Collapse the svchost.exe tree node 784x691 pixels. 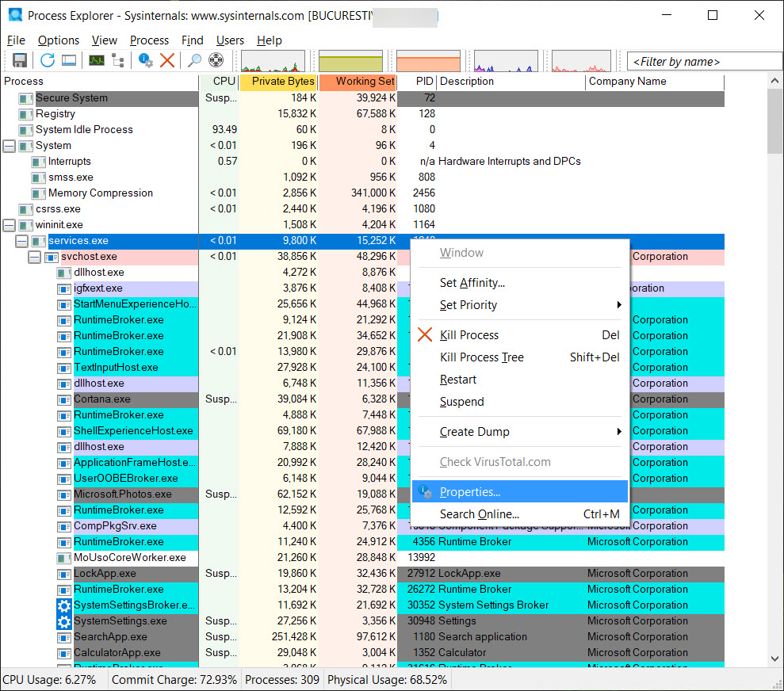click(34, 258)
